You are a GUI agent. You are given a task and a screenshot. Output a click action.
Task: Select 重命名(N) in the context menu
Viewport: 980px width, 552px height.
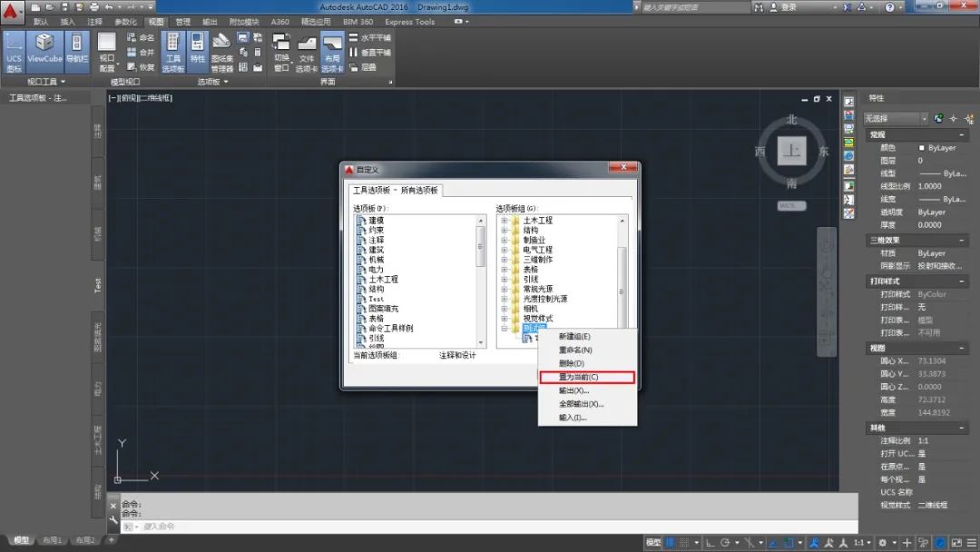(x=575, y=350)
